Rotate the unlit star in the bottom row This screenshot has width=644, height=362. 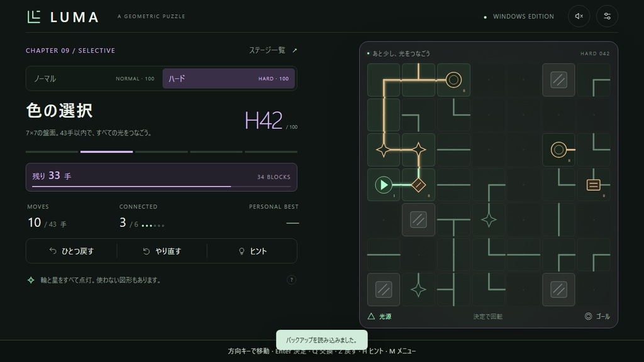pos(418,289)
